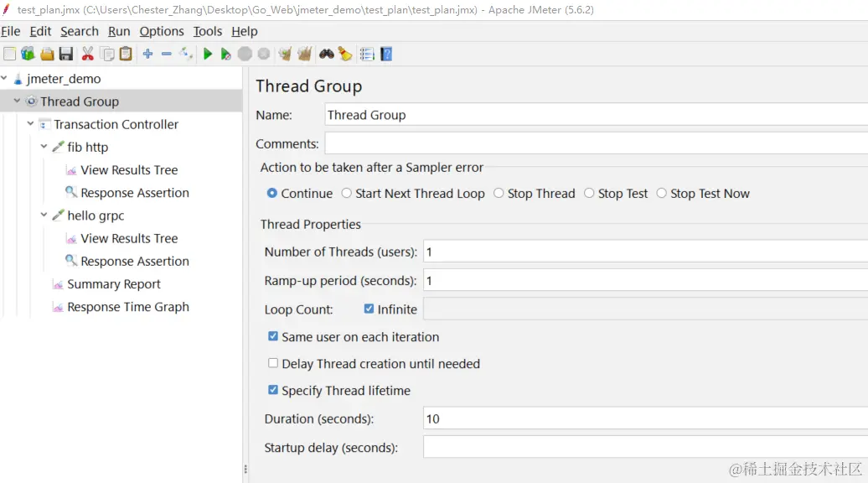Viewport: 868px width, 483px height.
Task: Click the New test plan icon
Action: point(9,54)
